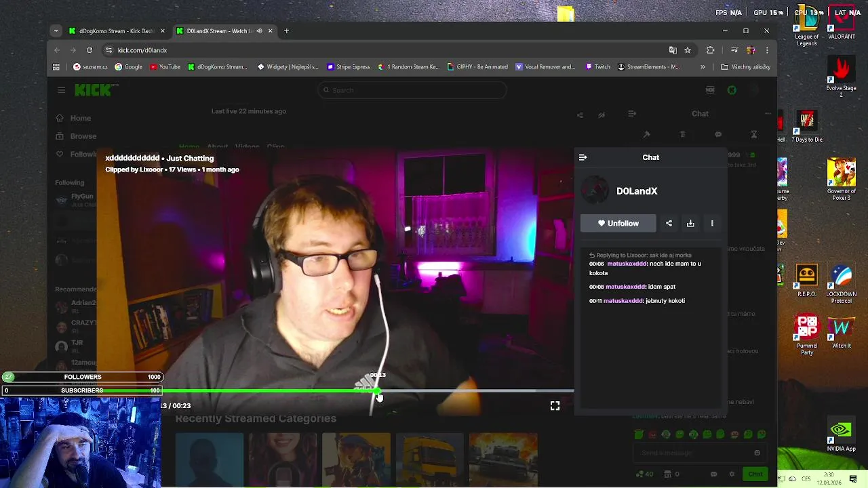The height and width of the screenshot is (488, 868).
Task: Toggle fullscreen on the clip player
Action: [555, 406]
